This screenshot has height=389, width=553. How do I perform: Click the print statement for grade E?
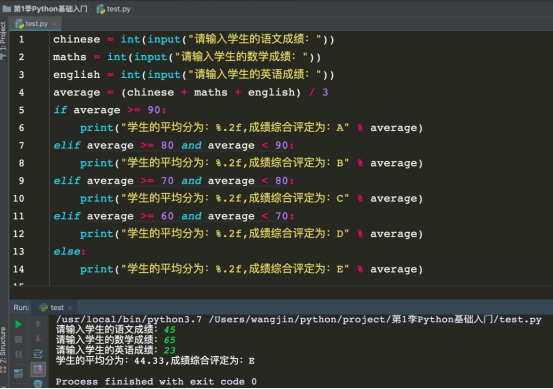[x=251, y=269]
